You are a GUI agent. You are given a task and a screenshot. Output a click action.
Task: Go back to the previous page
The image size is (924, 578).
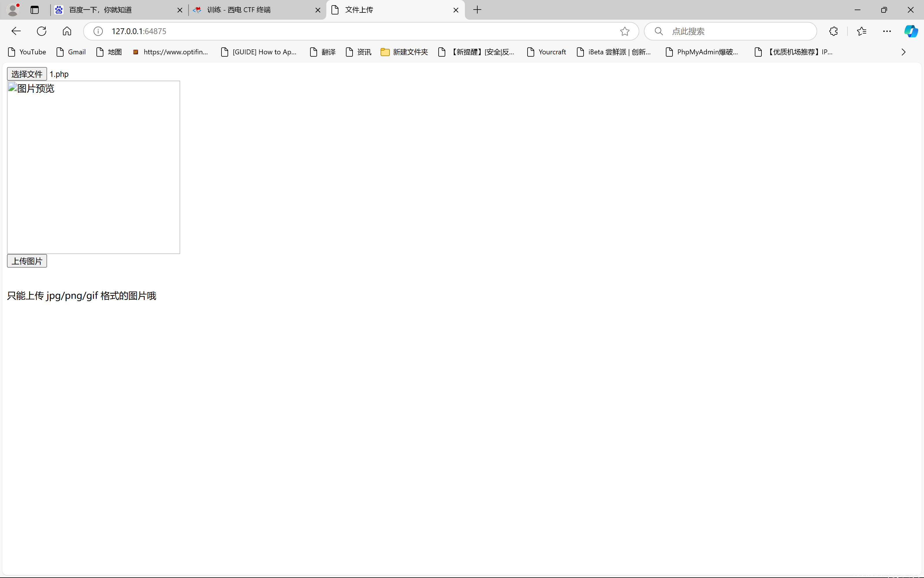[x=16, y=31]
